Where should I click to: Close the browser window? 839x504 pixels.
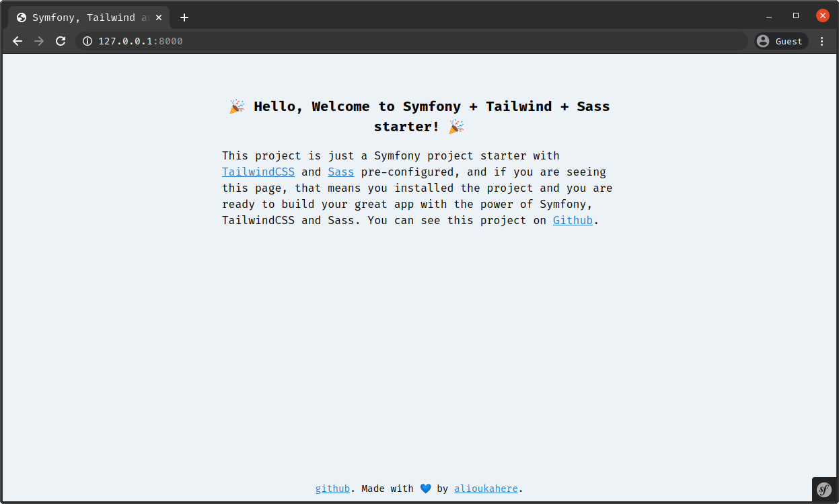[823, 15]
